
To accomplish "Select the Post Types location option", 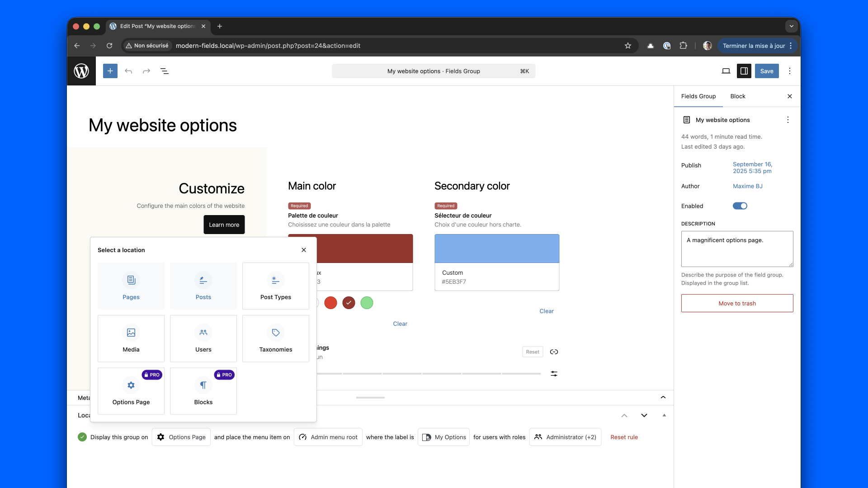I will (x=276, y=286).
